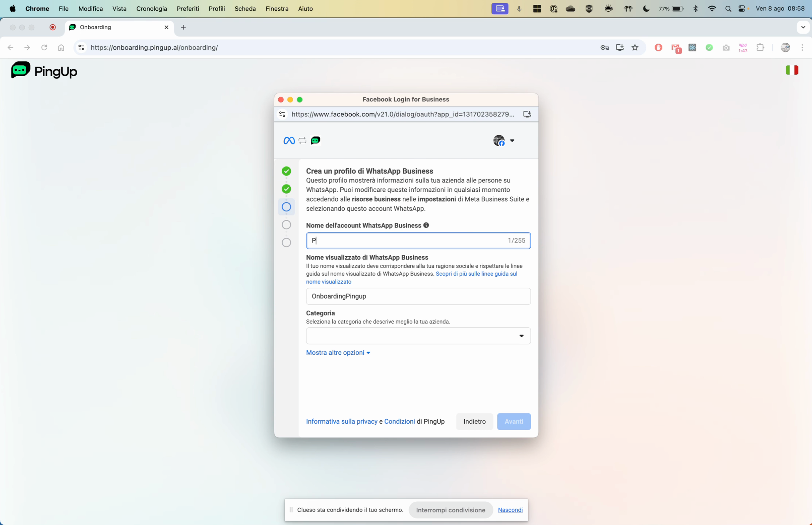812x525 pixels.
Task: Open the Chrome extensions puzzle icon
Action: tap(760, 47)
